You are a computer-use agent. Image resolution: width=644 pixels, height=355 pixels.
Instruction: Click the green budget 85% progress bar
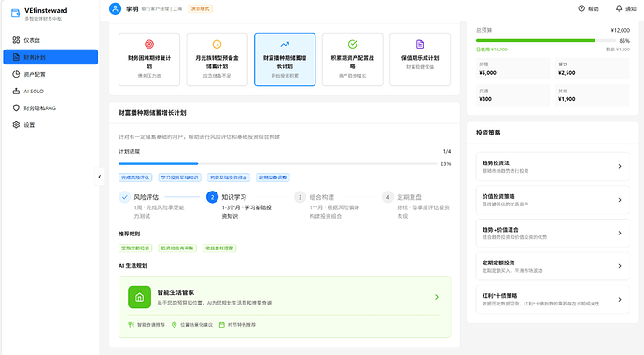pyautogui.click(x=546, y=41)
